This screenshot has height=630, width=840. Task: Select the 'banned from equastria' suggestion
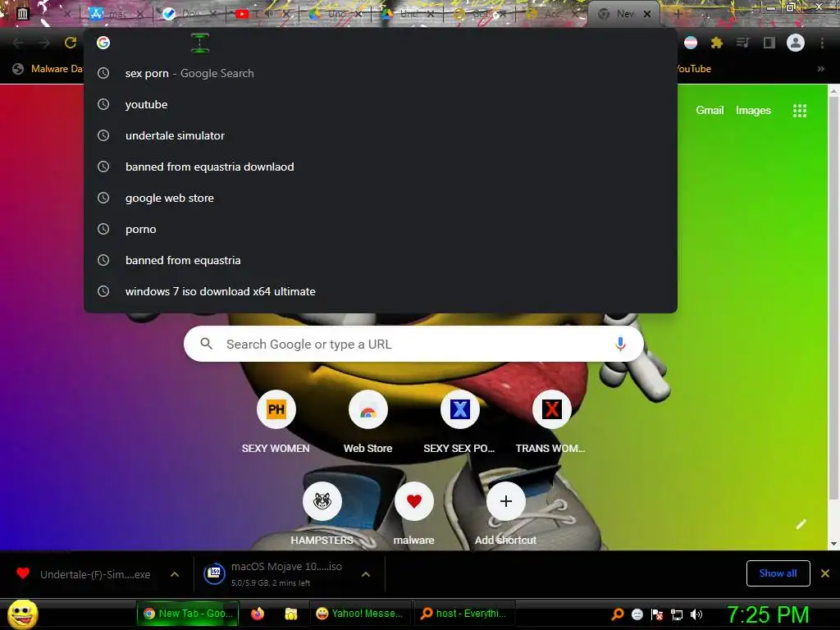coord(381,260)
